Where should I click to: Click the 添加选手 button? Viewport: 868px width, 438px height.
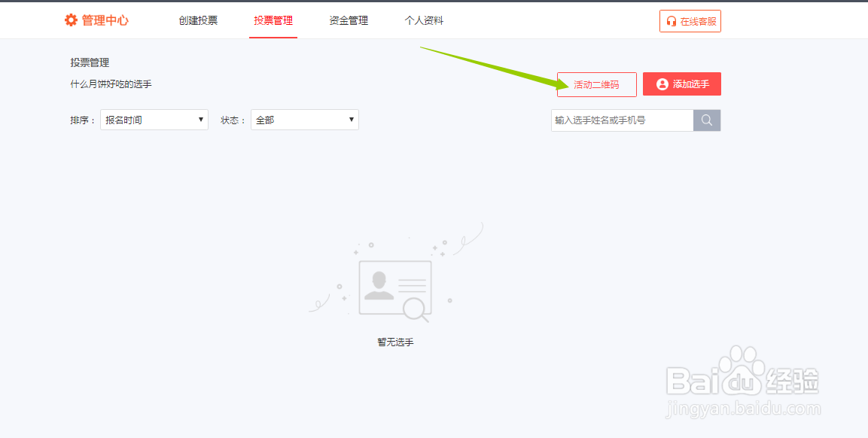682,84
